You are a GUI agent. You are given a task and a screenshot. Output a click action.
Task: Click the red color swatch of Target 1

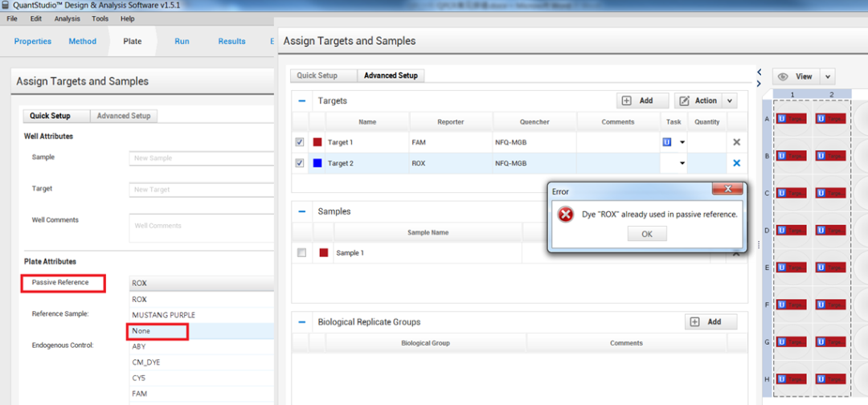pos(317,142)
